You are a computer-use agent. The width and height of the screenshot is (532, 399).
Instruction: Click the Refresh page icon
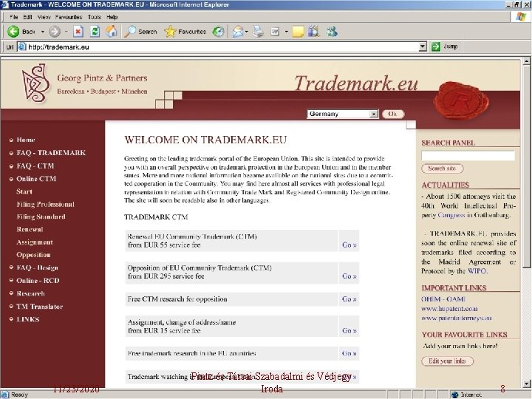tap(95, 32)
